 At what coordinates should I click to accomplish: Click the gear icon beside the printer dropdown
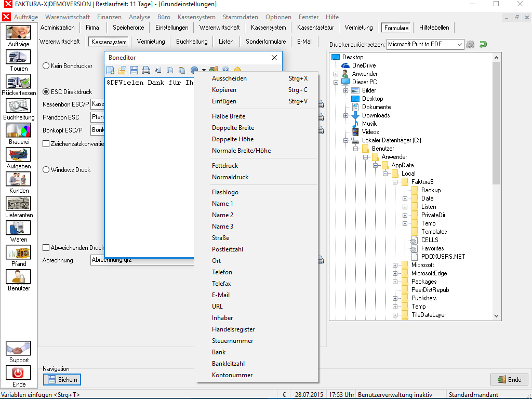(470, 45)
